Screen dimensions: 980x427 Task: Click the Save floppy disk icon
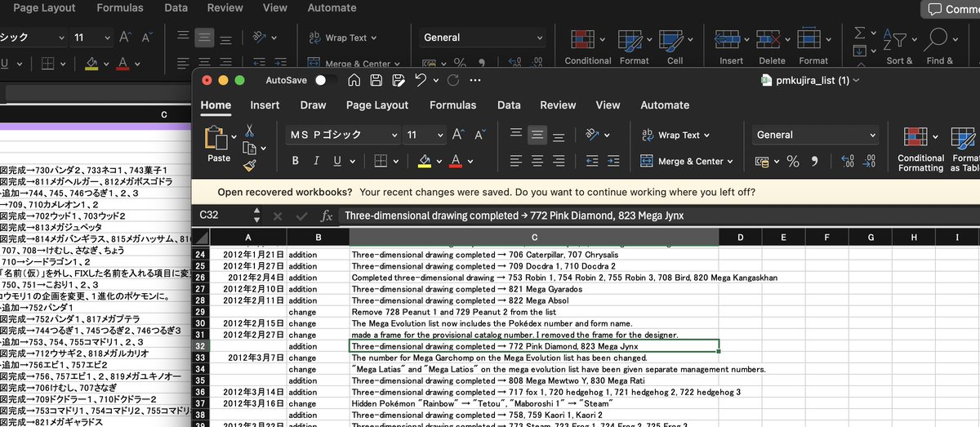coord(376,80)
